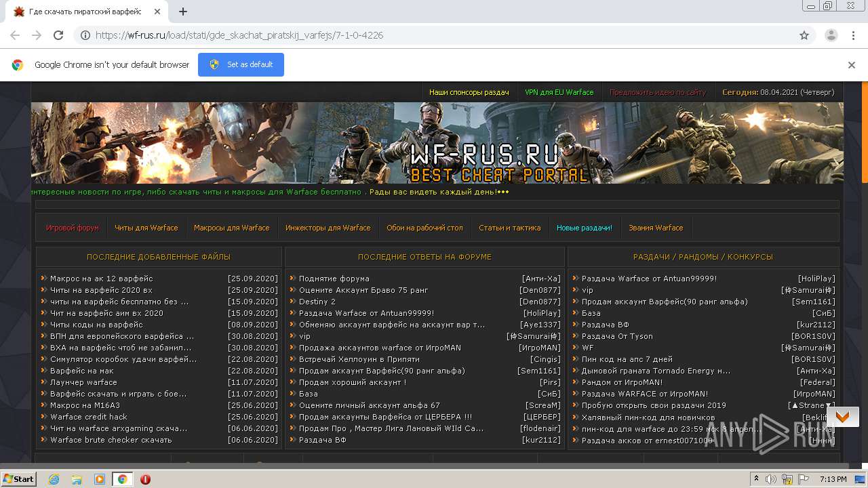Open giveaway Пробую открыть свои раздачи 2019
868x488 pixels.
click(654, 405)
